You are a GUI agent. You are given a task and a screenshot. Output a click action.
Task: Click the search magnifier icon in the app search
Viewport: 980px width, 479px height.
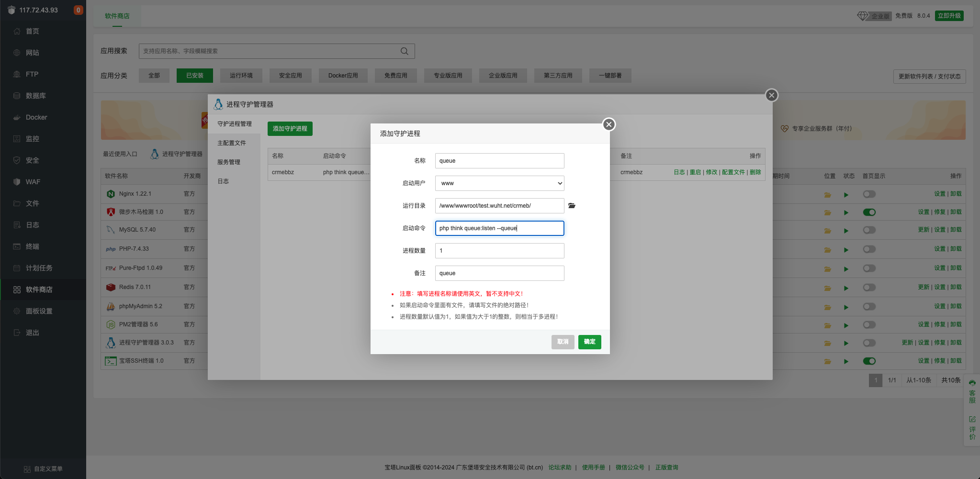coord(405,51)
